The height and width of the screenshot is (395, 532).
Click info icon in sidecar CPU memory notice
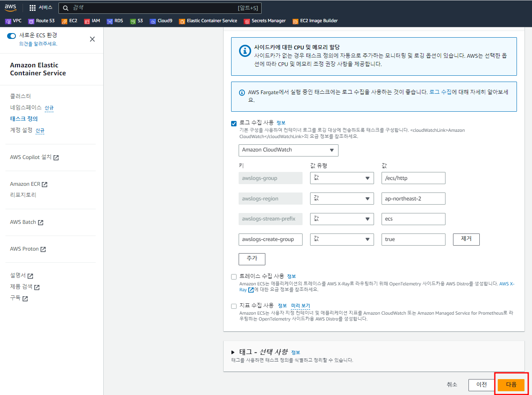click(244, 51)
